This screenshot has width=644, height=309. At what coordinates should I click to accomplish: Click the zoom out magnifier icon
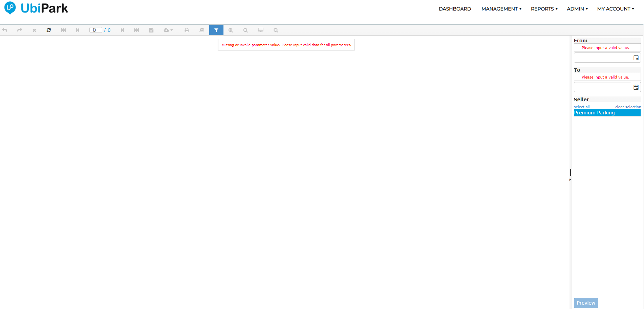pos(245,30)
